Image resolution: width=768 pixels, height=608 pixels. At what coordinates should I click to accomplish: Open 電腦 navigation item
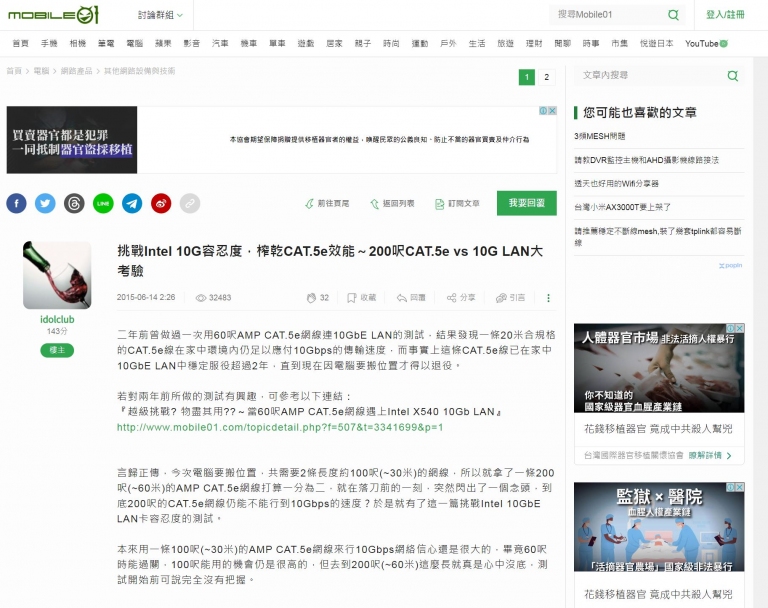click(135, 43)
